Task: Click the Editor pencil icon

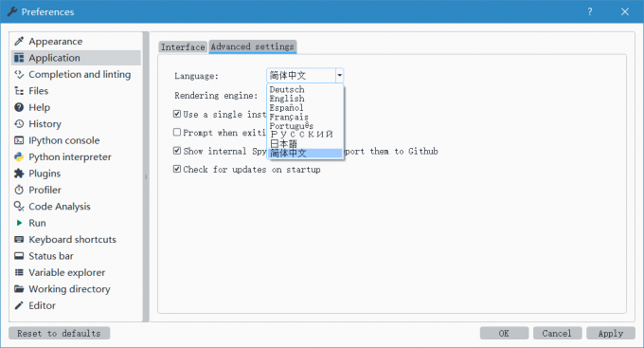Action: (19, 305)
